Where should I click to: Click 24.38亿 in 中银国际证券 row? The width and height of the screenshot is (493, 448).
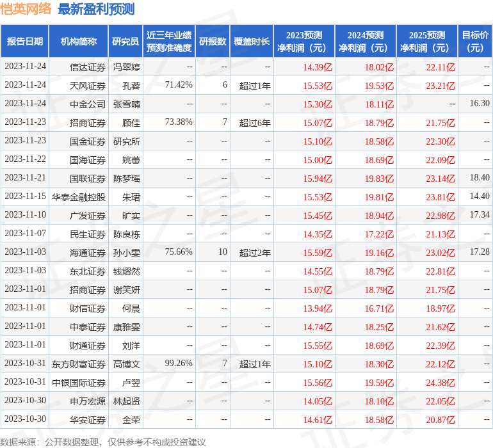pos(440,383)
